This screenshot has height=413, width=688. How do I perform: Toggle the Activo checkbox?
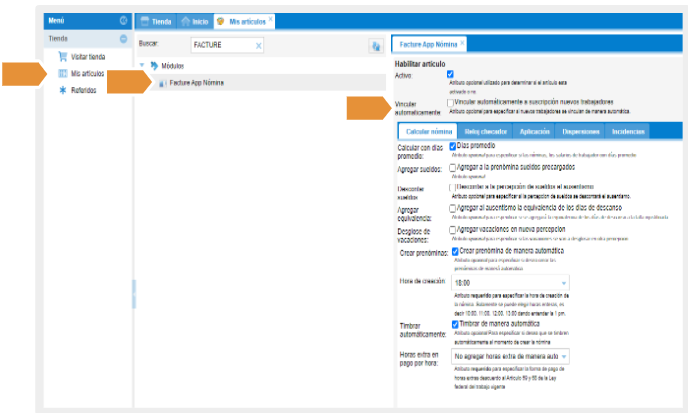click(x=451, y=74)
